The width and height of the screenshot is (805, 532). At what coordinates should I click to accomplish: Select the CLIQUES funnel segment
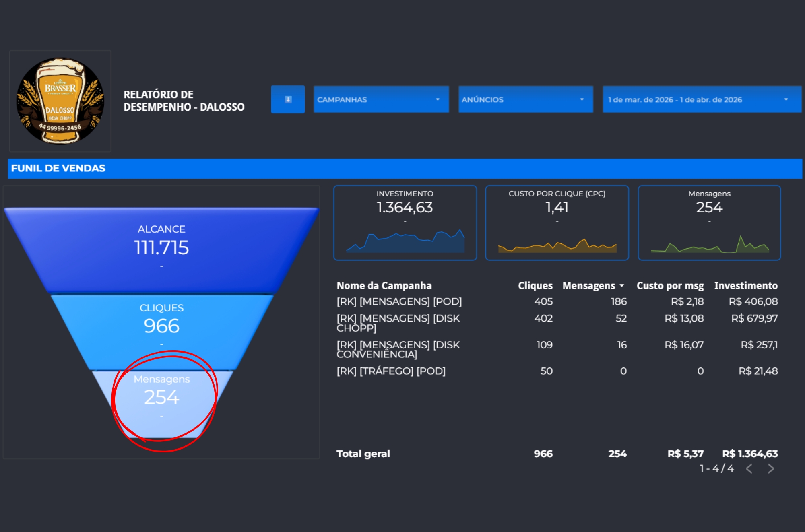coord(161,326)
